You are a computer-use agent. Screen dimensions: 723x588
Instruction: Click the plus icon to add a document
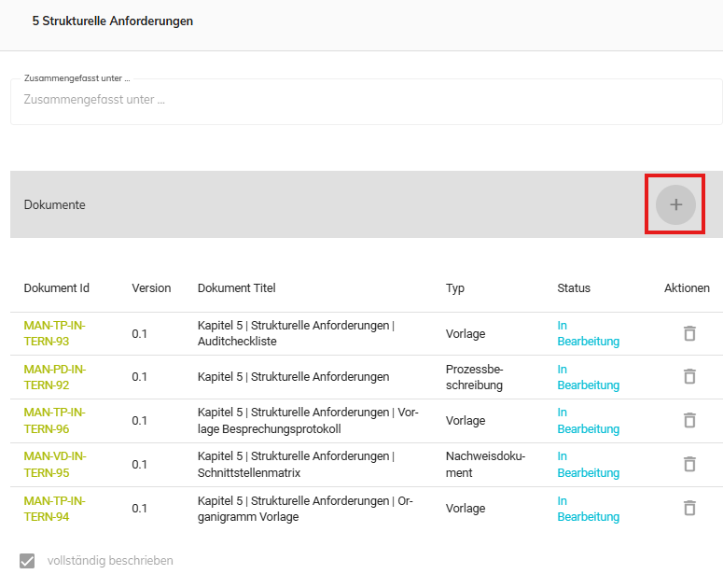[x=675, y=204]
